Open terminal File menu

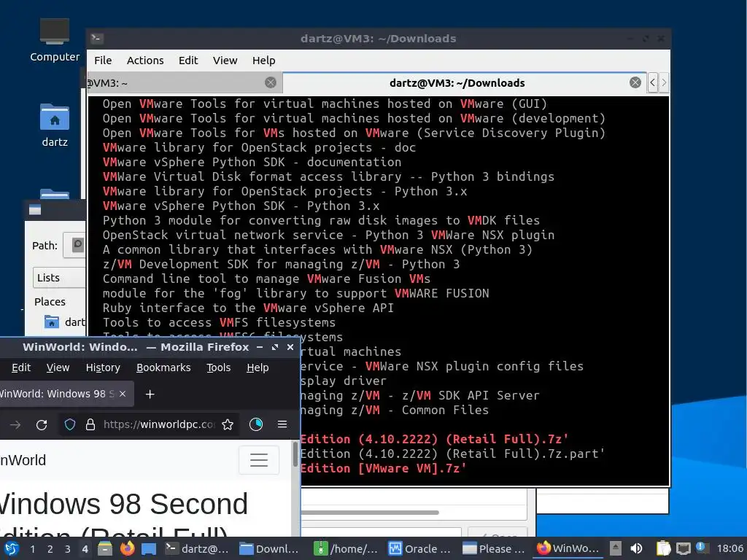103,61
